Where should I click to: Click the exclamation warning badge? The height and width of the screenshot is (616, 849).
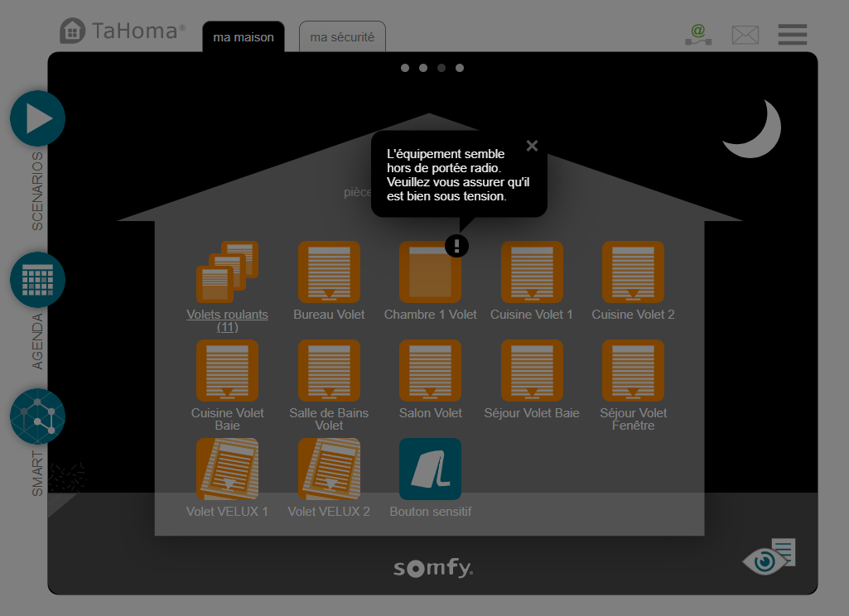pyautogui.click(x=456, y=246)
